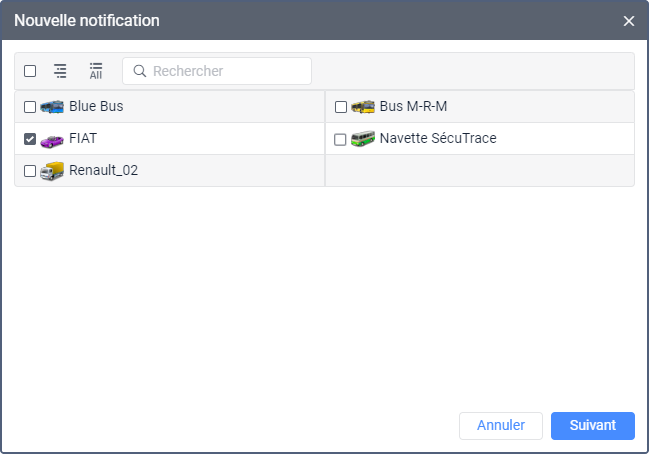The width and height of the screenshot is (649, 454).
Task: Toggle the select-all checkbox in toolbar
Action: (x=30, y=71)
